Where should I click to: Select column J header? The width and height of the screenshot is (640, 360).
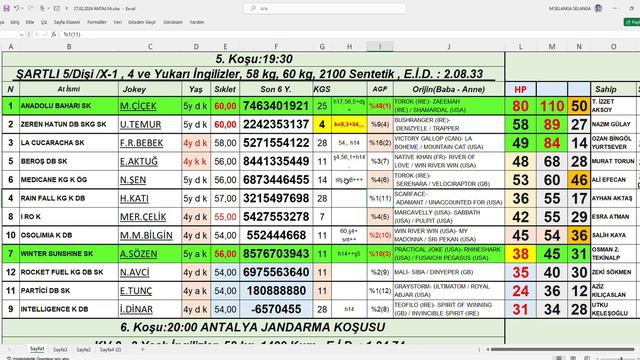449,47
